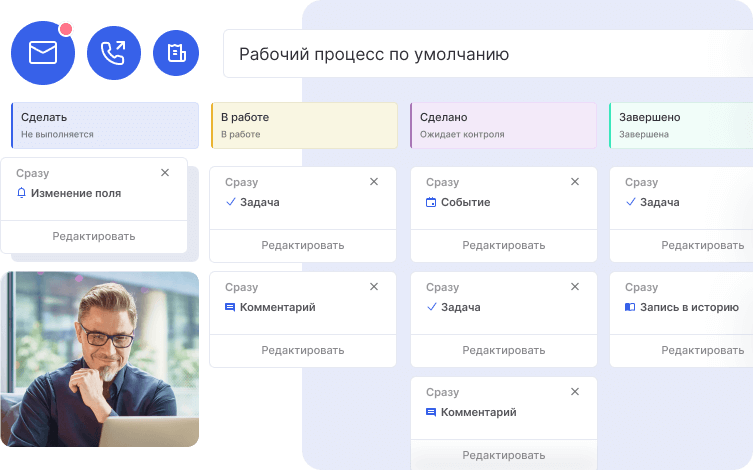This screenshot has height=470, width=753.
Task: Remove the Запись в историю card
Action: (x=738, y=287)
